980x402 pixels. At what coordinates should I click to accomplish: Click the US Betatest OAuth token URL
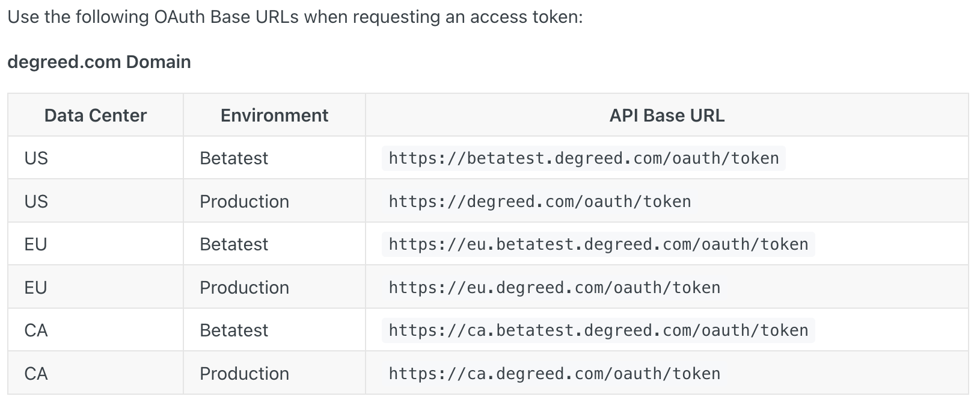pos(584,158)
